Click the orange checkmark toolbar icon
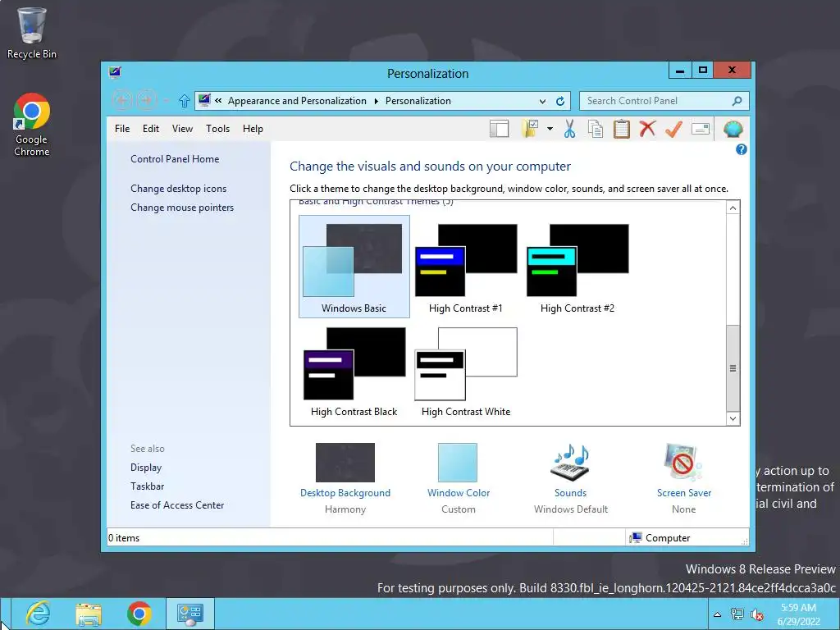Screen dimensions: 840x630 [x=674, y=129]
